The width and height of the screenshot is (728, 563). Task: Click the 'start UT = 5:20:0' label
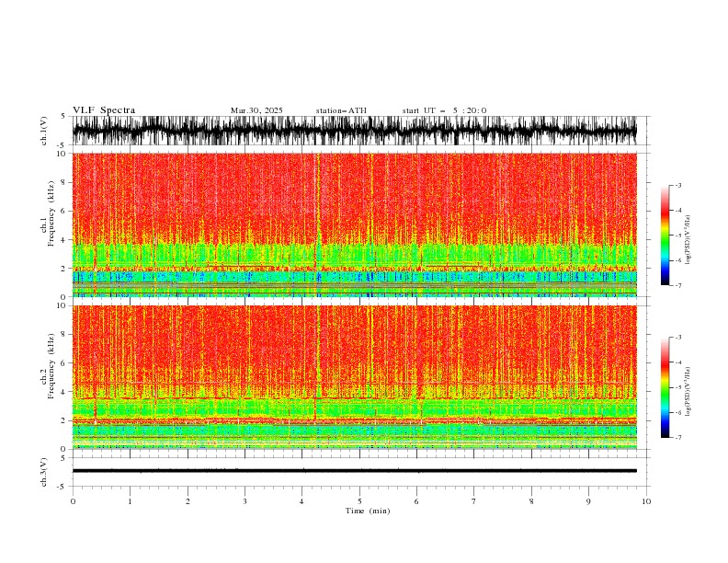coord(444,110)
